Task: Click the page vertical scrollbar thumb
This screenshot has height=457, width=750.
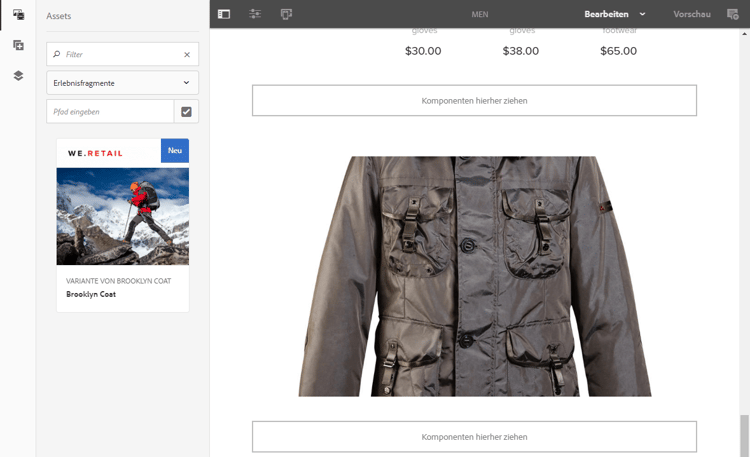Action: coord(744,435)
